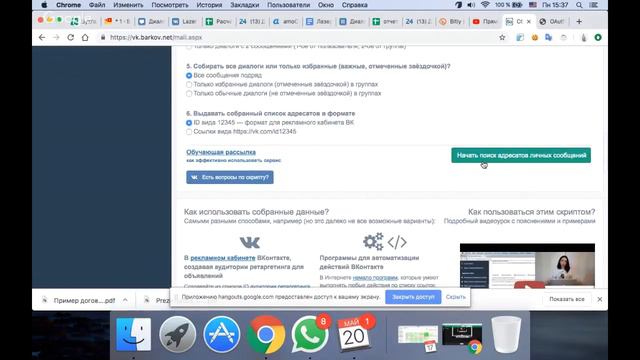Viewport: 640px width, 360px height.
Task: Open the Изменить menu
Action: (x=128, y=5)
